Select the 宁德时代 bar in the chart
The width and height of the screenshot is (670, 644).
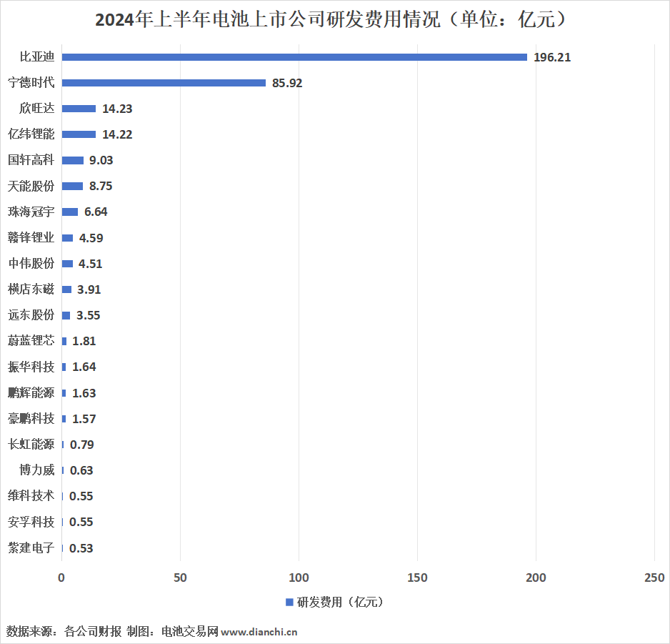coord(164,83)
